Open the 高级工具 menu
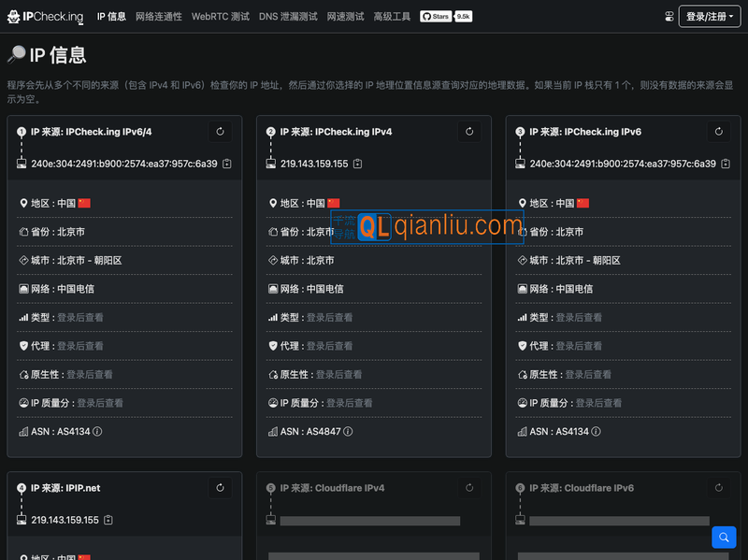Screen dimensions: 748x560 [x=392, y=17]
